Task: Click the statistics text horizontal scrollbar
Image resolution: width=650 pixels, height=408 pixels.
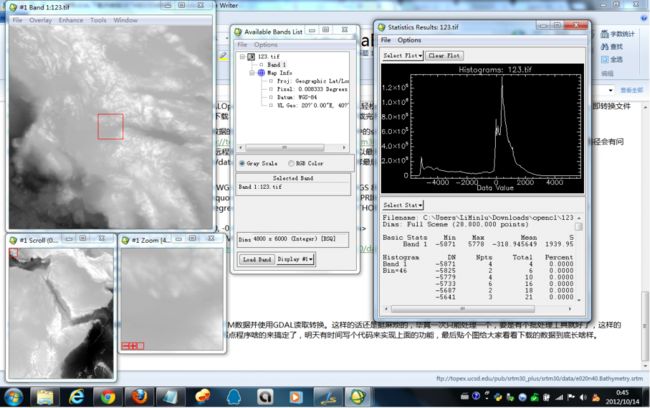Action: click(463, 309)
